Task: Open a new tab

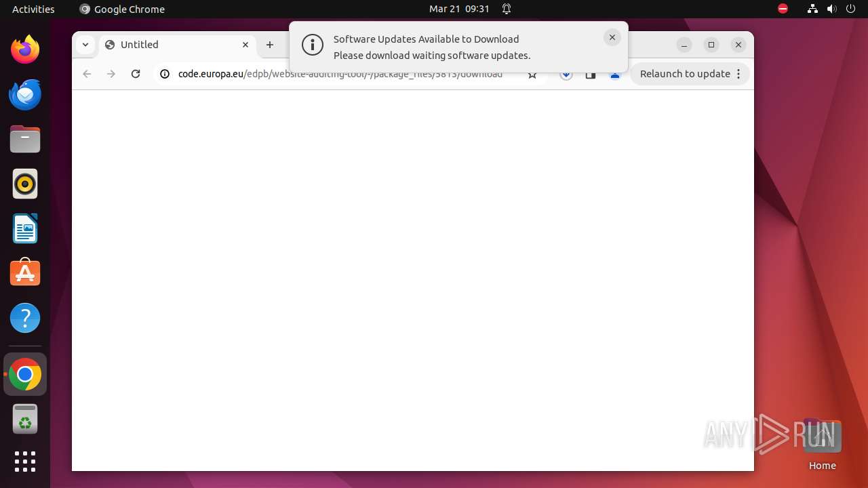Action: pos(270,45)
